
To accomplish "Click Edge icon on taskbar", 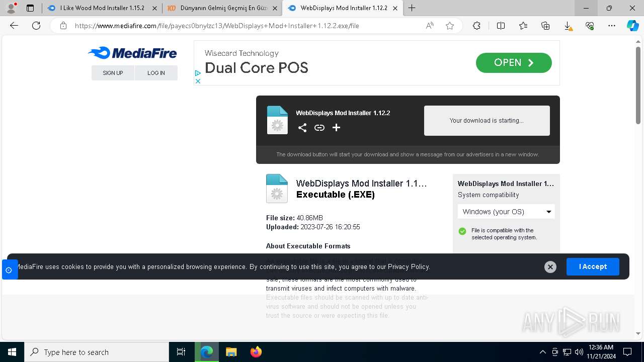I will [x=207, y=352].
